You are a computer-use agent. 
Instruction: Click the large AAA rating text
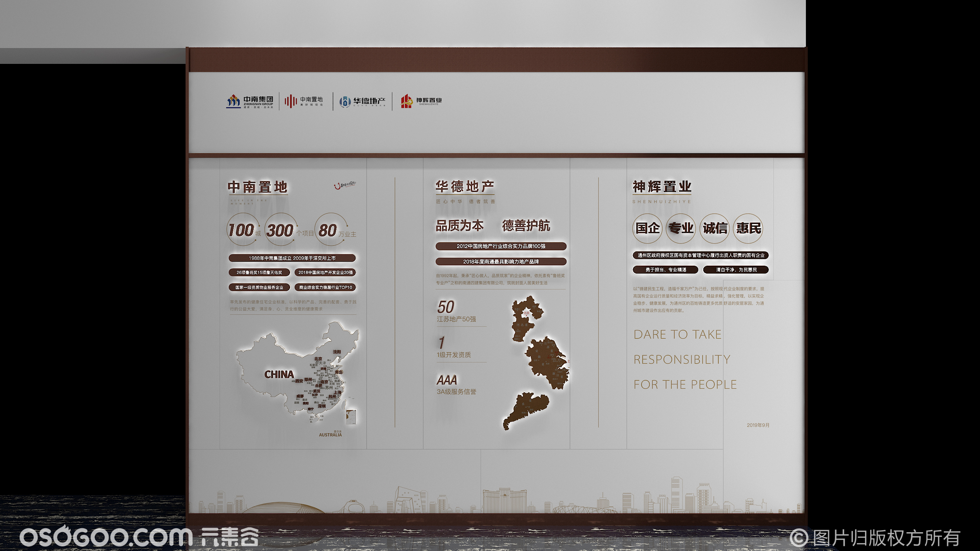click(x=447, y=380)
